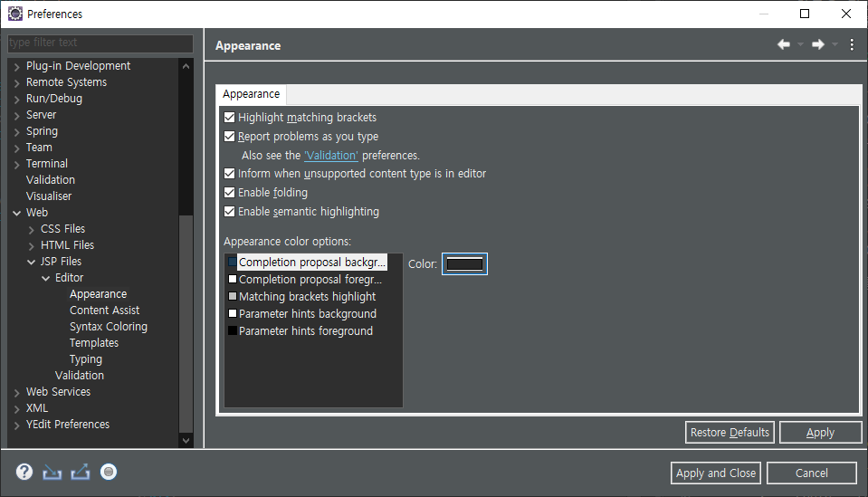Viewport: 868px width, 497px height.
Task: Click the Eclipse Preferences window icon
Action: (x=15, y=14)
